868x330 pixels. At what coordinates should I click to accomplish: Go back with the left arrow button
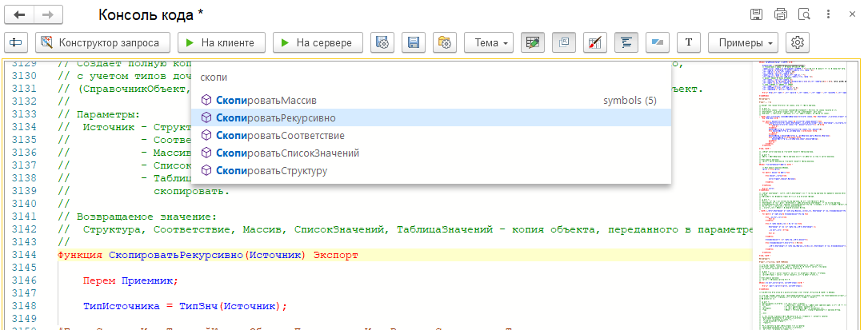tap(19, 15)
